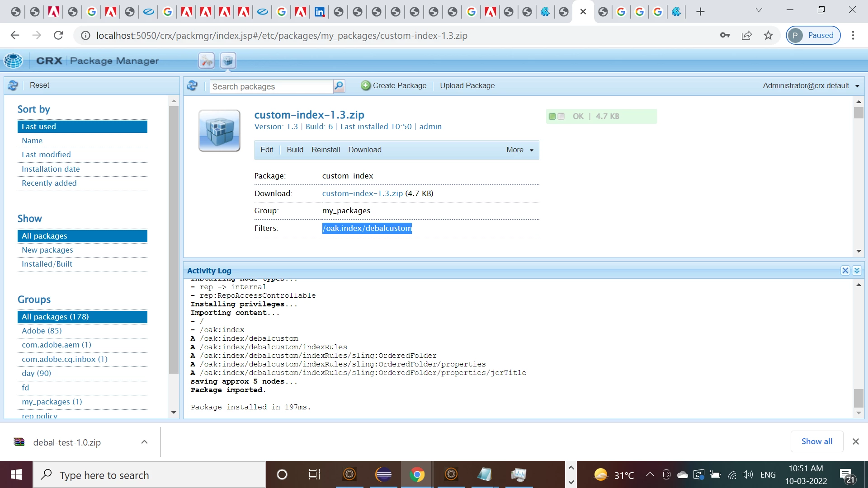This screenshot has height=488, width=868.
Task: Click the search magnifier icon
Action: (x=339, y=86)
